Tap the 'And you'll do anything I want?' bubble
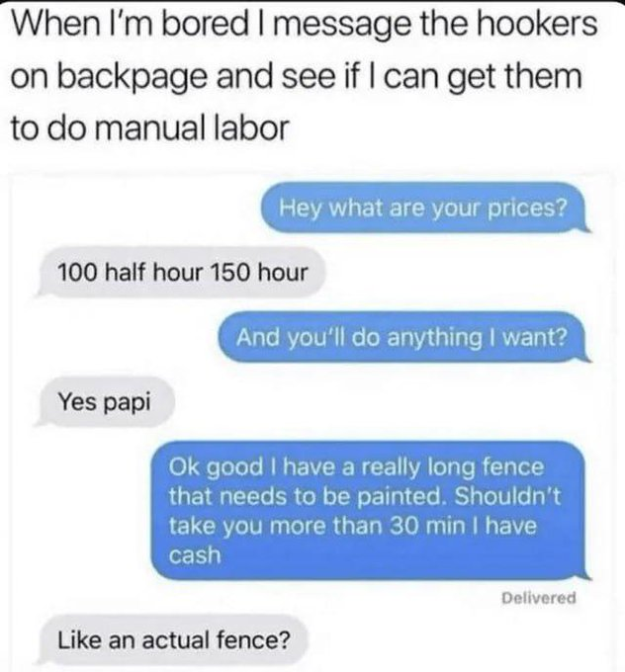This screenshot has width=625, height=672. [x=404, y=337]
